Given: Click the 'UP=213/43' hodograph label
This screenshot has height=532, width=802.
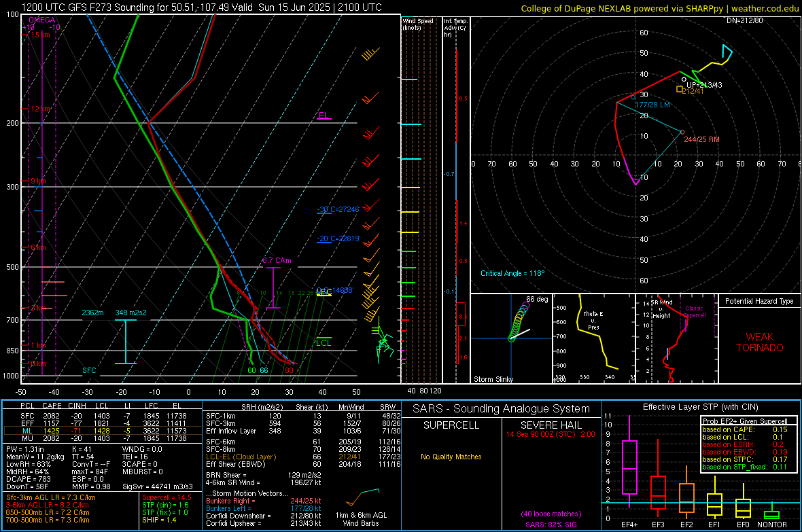Looking at the screenshot, I should pos(704,85).
